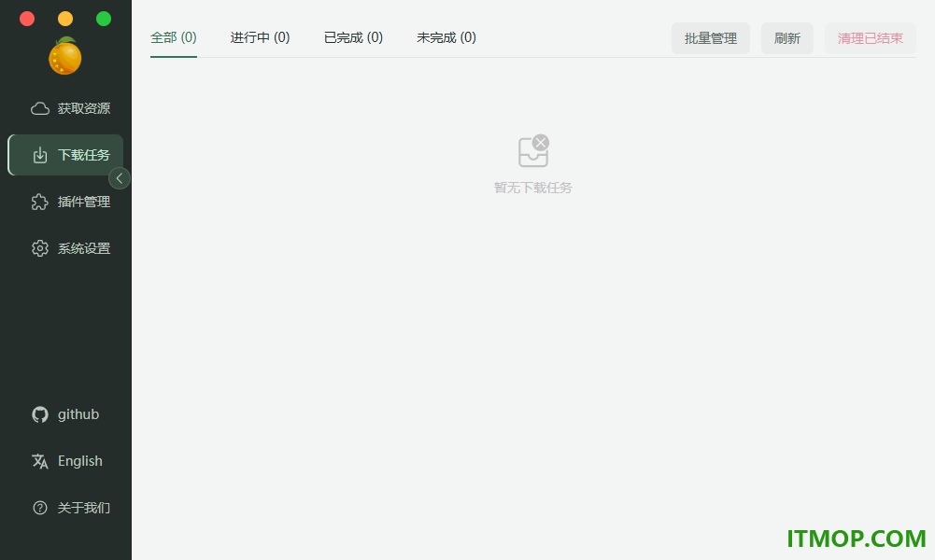The height and width of the screenshot is (560, 935).
Task: Click the 刷新 refresh button
Action: pos(787,38)
